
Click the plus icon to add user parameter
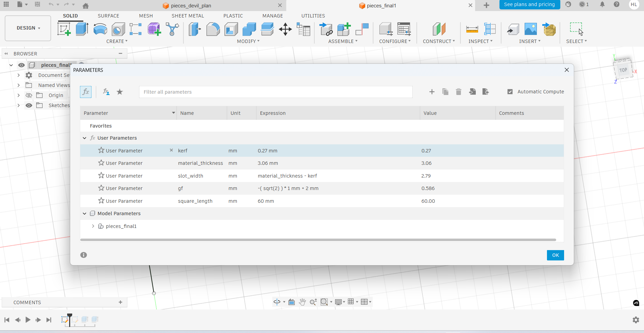click(x=432, y=92)
